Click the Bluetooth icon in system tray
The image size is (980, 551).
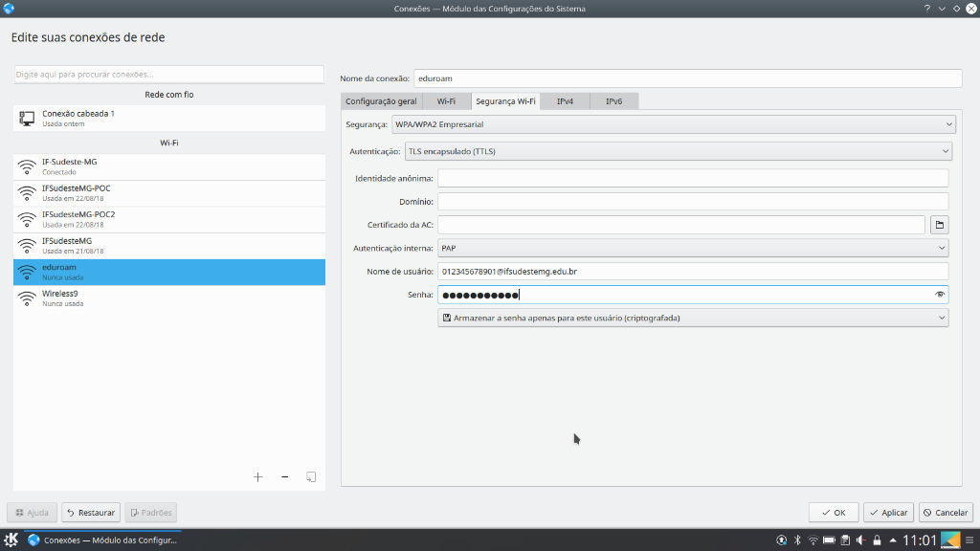tap(797, 540)
